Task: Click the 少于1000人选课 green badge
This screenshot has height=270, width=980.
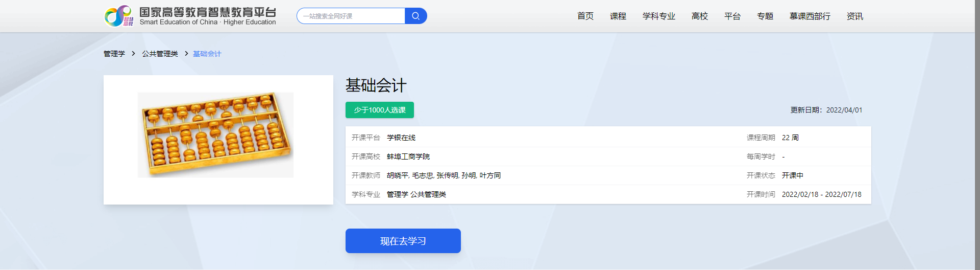Action: (379, 110)
